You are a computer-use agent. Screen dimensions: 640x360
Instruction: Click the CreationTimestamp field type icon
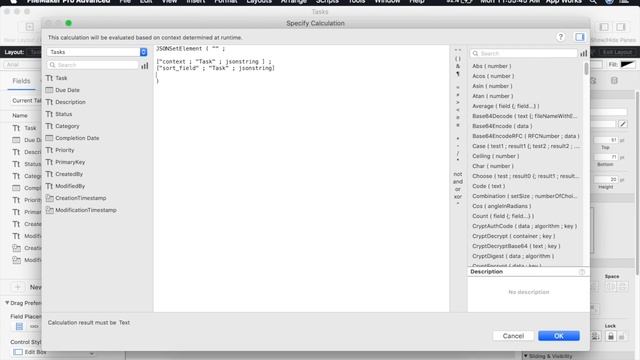49,198
